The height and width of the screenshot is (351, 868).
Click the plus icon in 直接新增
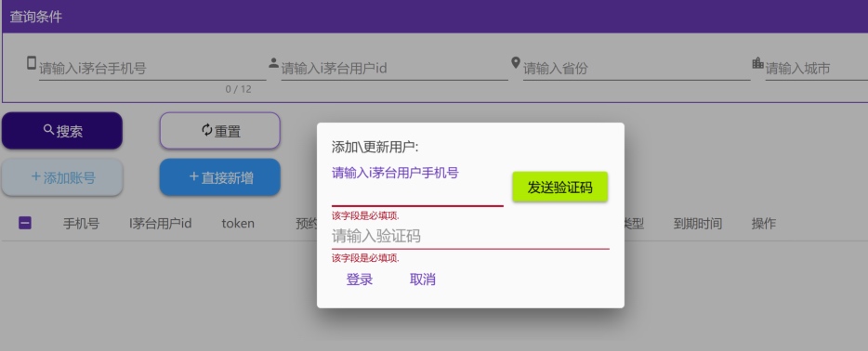193,176
